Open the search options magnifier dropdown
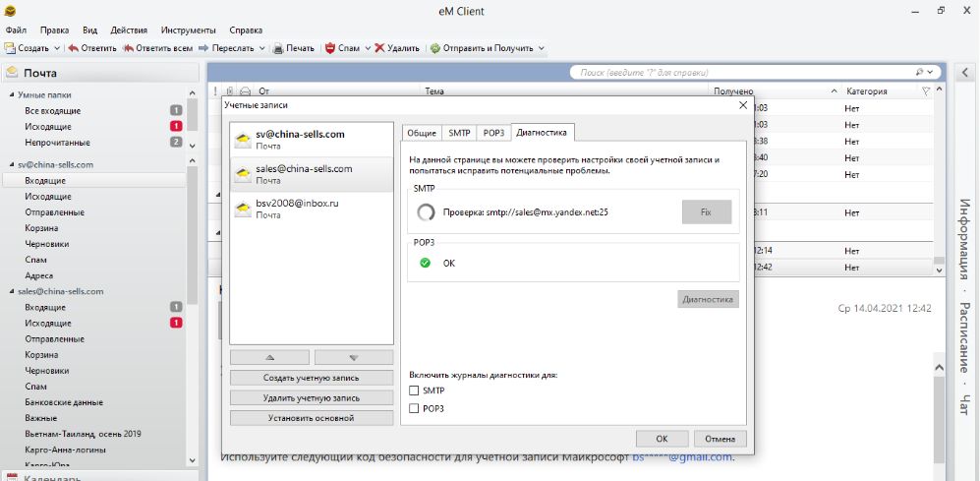This screenshot has width=980, height=481. 925,73
